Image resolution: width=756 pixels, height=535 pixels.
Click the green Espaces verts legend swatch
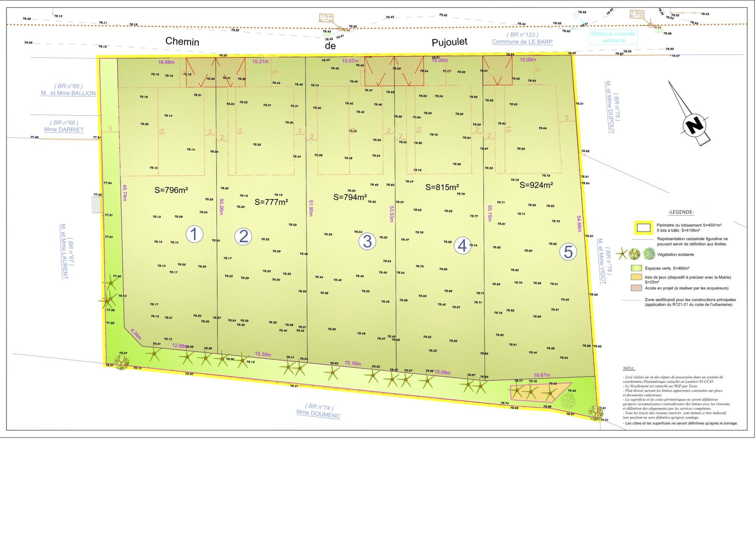[636, 268]
